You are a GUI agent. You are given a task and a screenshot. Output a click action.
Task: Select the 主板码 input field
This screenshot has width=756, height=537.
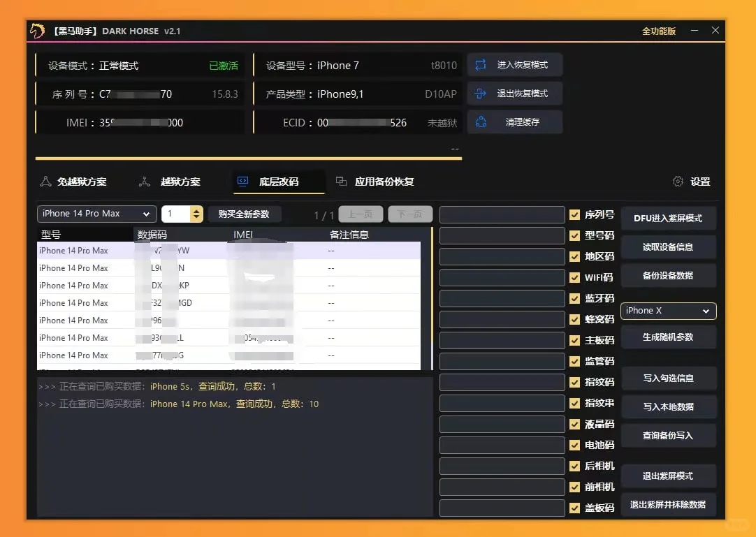click(x=502, y=340)
